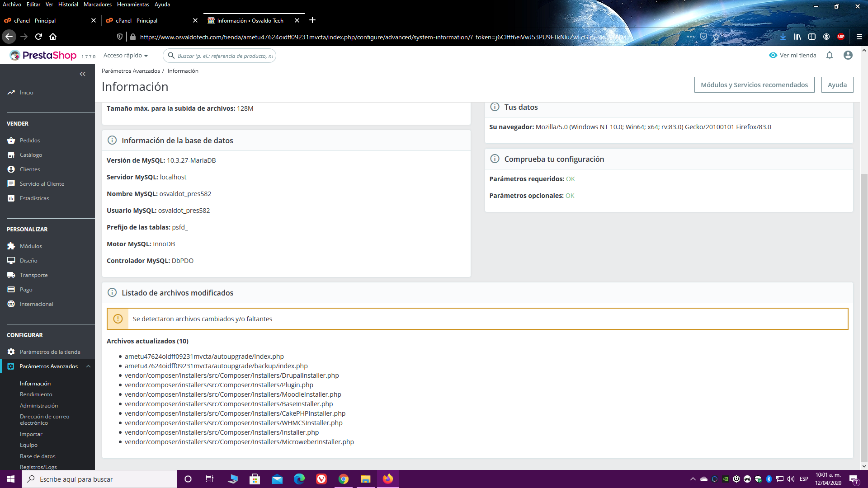The image size is (868, 488).
Task: Open the Acceso rápido dropdown
Action: [x=126, y=55]
